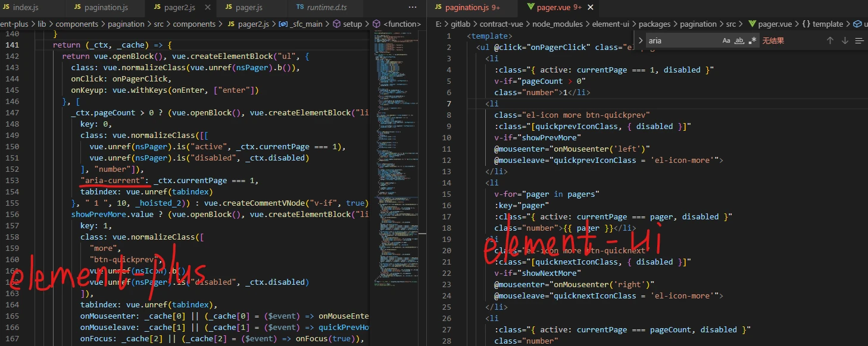This screenshot has width=868, height=346.
Task: Open pagination breadcrumb in right editor
Action: click(x=698, y=24)
